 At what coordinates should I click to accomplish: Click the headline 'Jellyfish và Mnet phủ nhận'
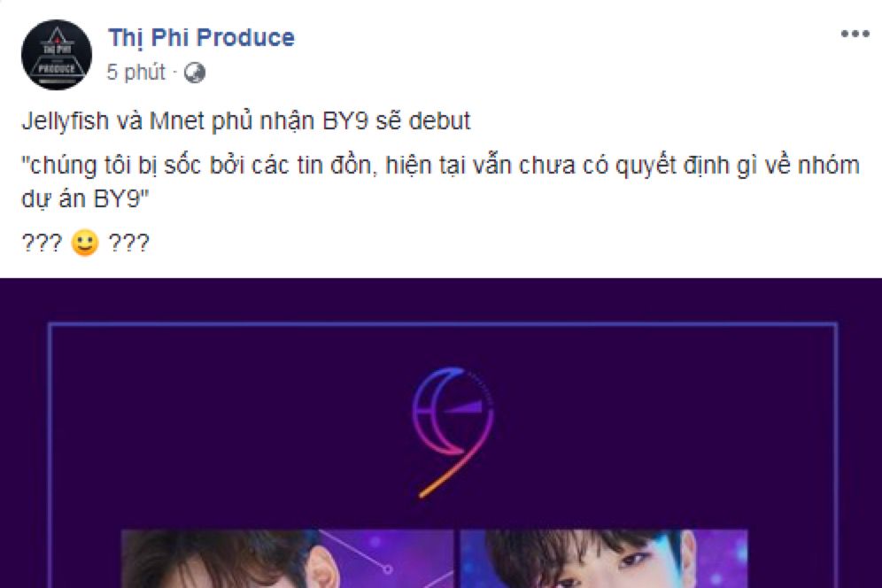(168, 121)
